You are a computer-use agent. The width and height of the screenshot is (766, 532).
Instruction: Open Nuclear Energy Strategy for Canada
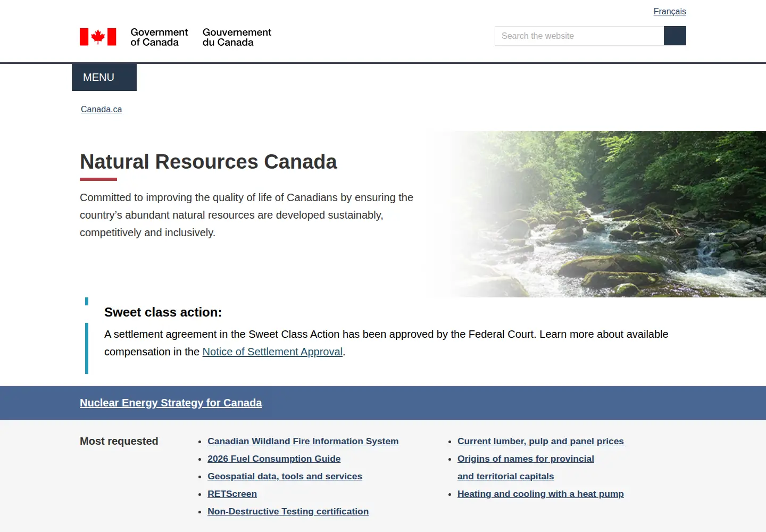tap(171, 403)
